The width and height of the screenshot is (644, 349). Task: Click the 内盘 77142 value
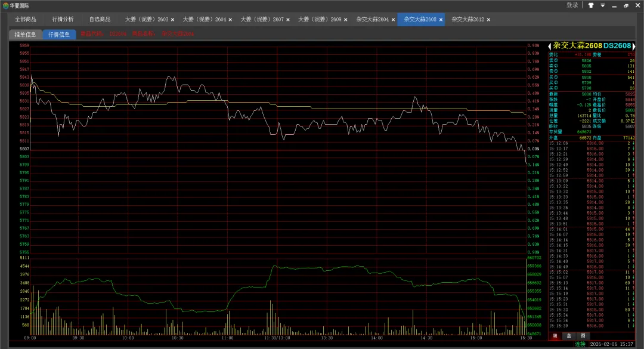tap(628, 138)
